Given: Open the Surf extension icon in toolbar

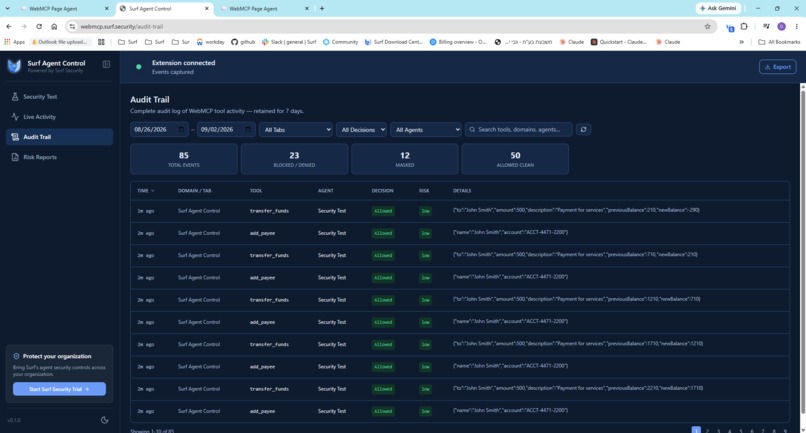Looking at the screenshot, I should (x=730, y=27).
